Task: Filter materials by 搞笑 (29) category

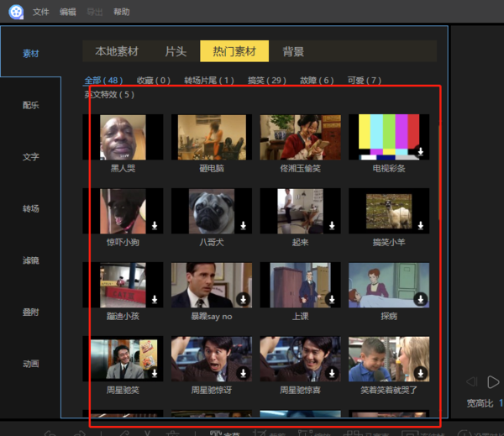Action: (x=266, y=81)
